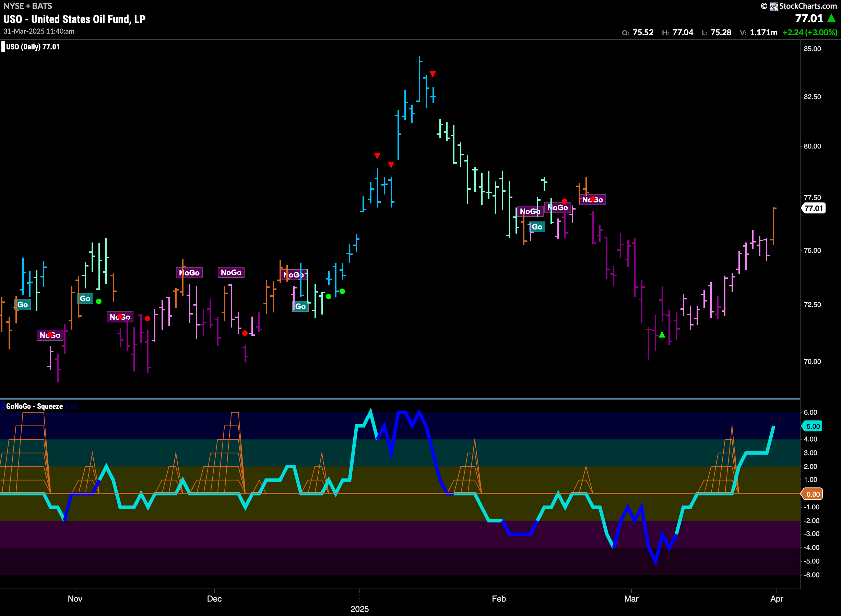841x616 pixels.
Task: Click the 70.00 price axis label
Action: (812, 361)
